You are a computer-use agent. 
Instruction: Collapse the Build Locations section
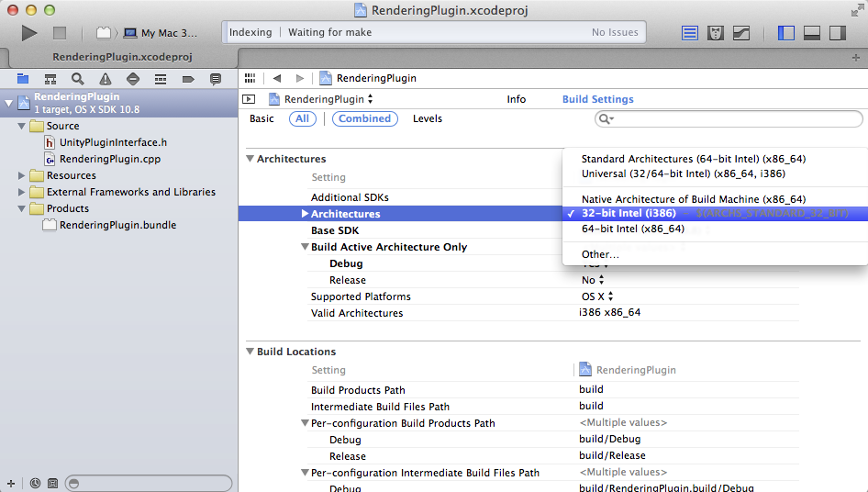click(250, 352)
